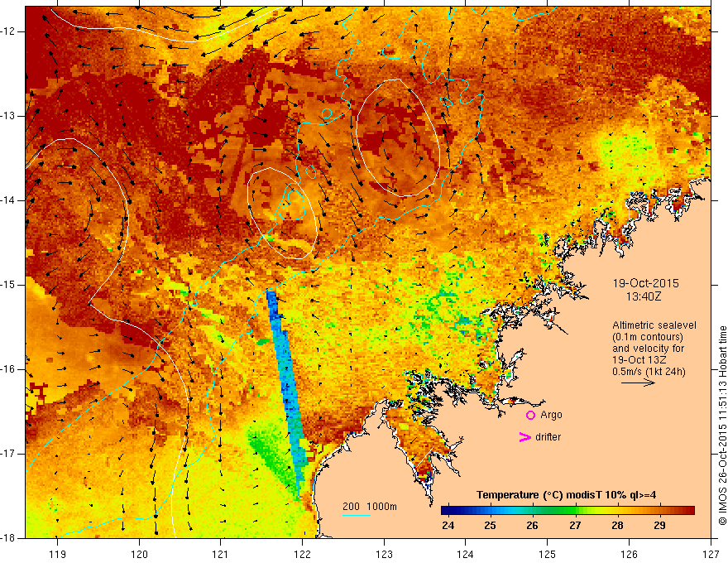The width and height of the screenshot is (728, 563).
Task: Click the colorbar value '28'
Action: pos(617,526)
